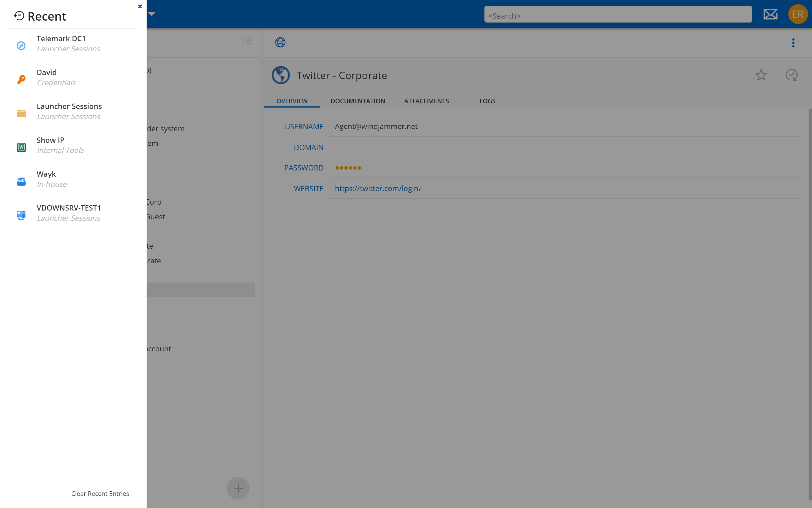Image resolution: width=812 pixels, height=508 pixels.
Task: Click the 'Credentials' subtitle under David
Action: point(56,83)
